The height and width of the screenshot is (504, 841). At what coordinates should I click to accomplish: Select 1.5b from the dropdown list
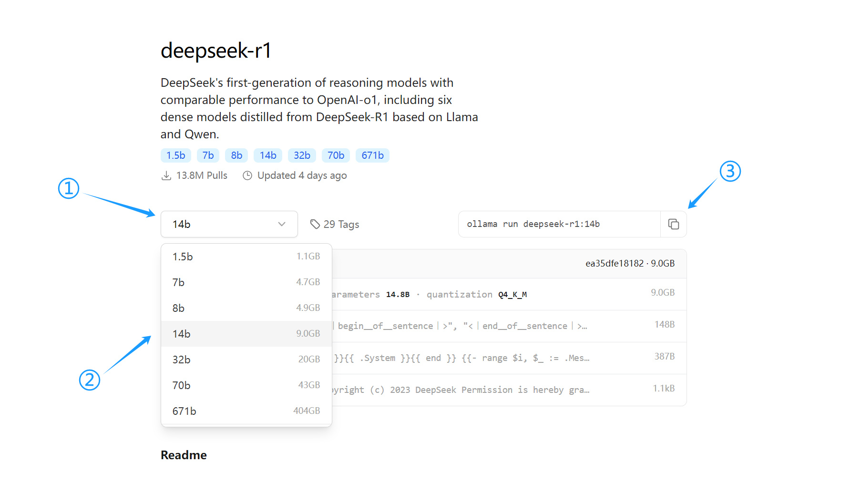[x=246, y=257]
